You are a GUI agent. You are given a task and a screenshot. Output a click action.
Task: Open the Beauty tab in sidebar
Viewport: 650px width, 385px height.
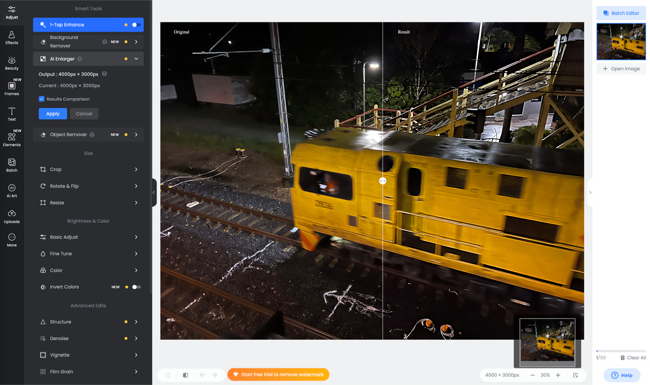coord(12,63)
